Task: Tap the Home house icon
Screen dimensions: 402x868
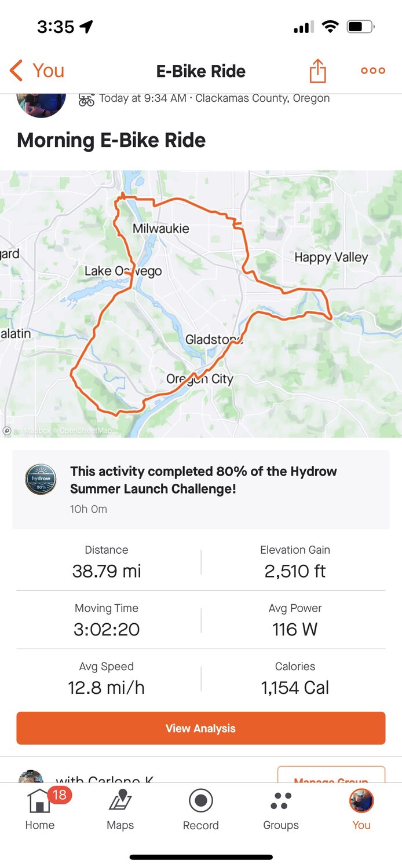Action: [39, 801]
